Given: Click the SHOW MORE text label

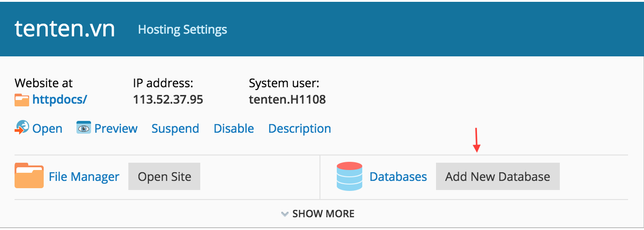Looking at the screenshot, I should 323,214.
